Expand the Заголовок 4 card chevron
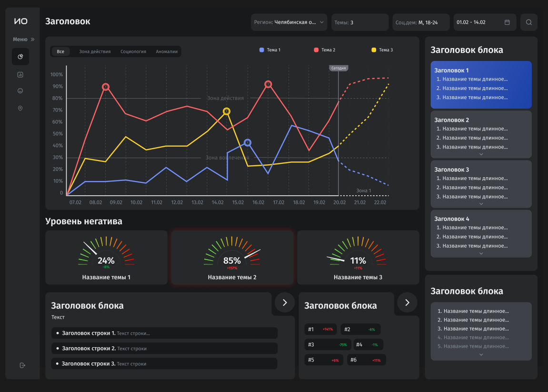The width and height of the screenshot is (548, 392). [x=481, y=253]
